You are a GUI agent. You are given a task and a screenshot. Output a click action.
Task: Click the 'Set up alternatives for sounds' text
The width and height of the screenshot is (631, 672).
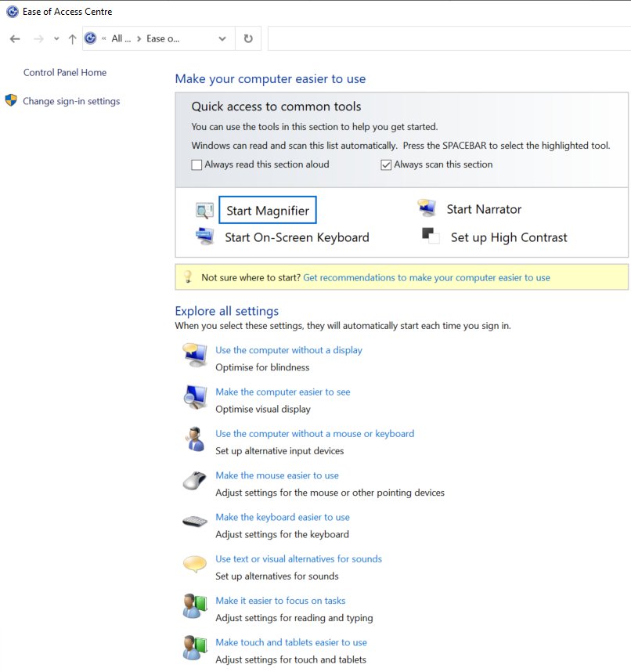coord(277,576)
